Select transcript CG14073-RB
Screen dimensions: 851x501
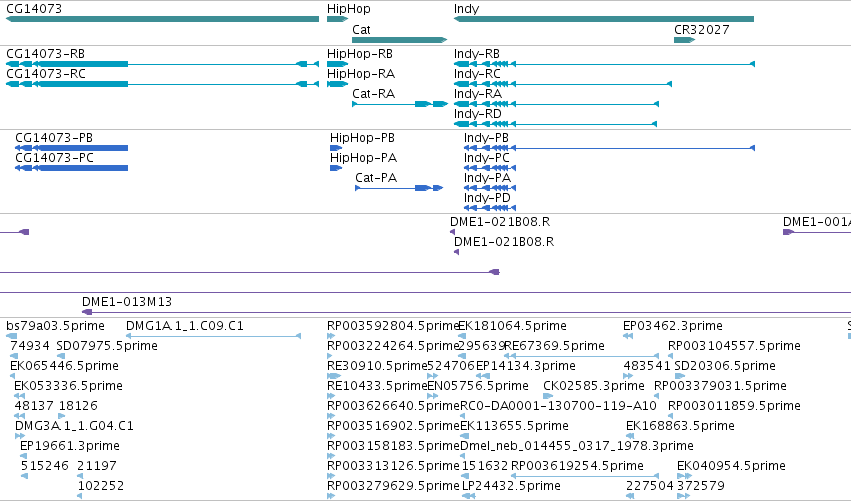162,64
